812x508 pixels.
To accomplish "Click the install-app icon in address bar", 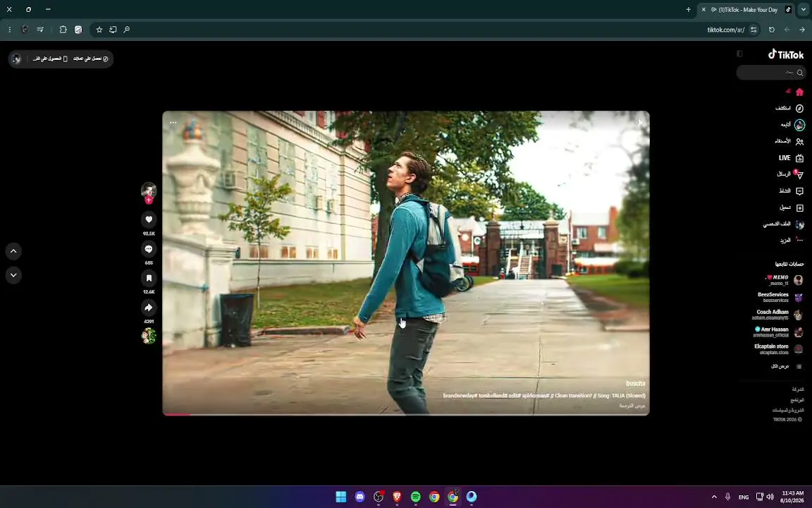I will pyautogui.click(x=113, y=30).
